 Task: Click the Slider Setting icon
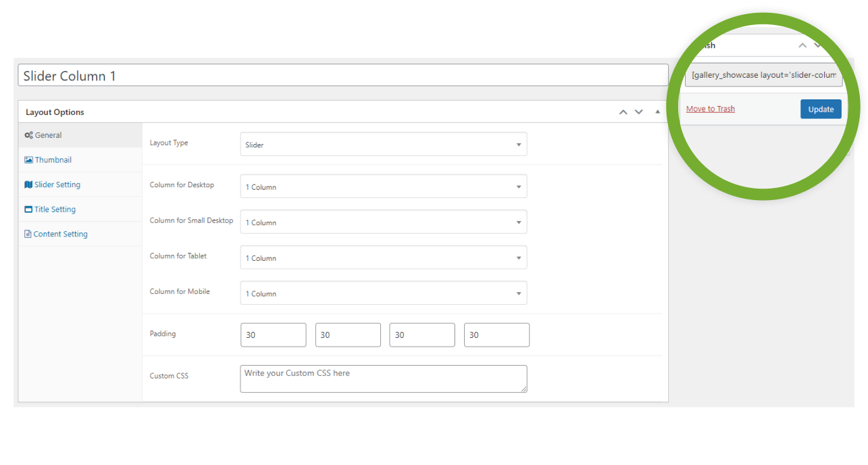click(x=28, y=184)
